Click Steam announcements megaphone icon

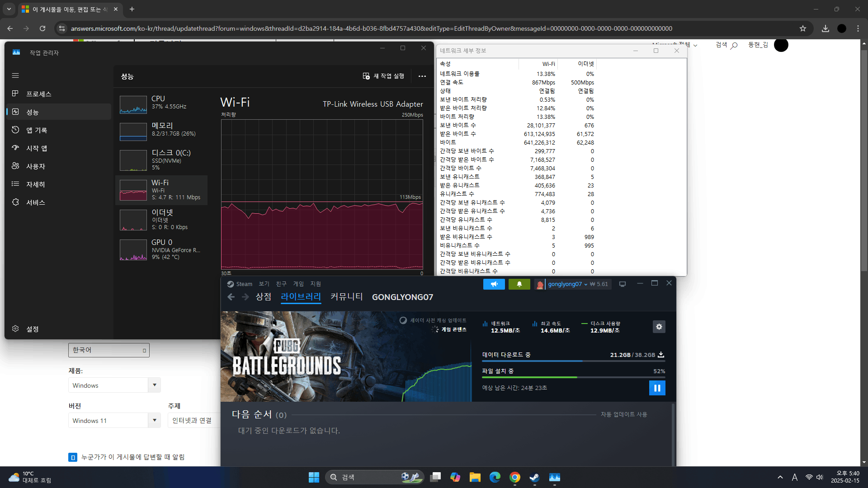(x=494, y=284)
